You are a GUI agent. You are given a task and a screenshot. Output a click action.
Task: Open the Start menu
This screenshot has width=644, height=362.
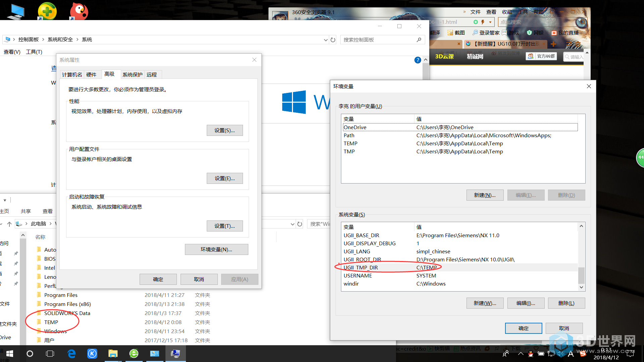[10, 354]
